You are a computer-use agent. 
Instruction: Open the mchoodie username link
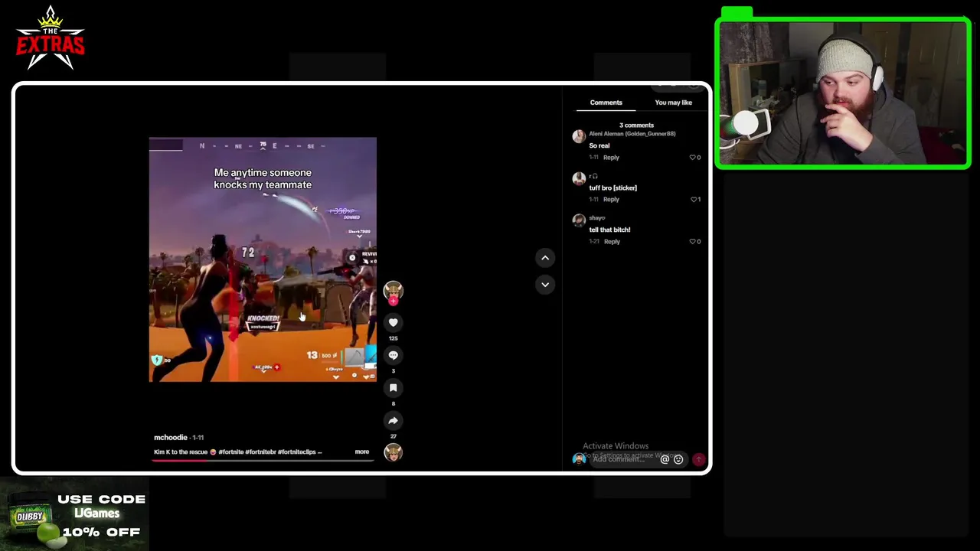(x=170, y=437)
